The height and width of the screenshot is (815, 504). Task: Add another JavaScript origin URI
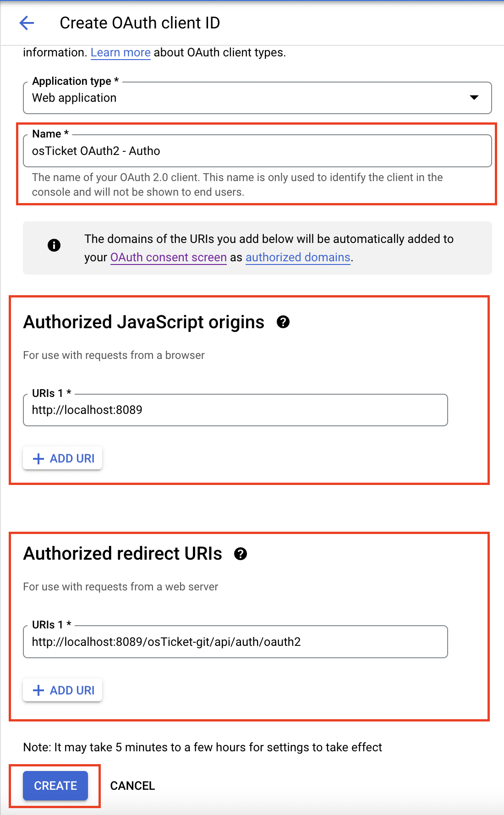62,458
